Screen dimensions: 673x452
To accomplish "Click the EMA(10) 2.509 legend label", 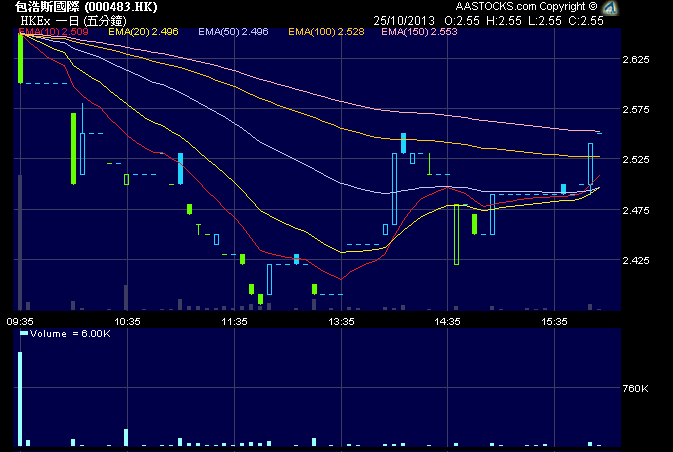I will click(x=53, y=32).
